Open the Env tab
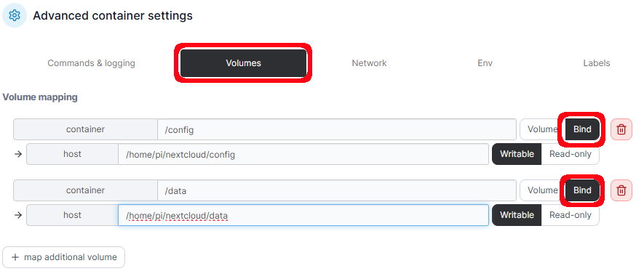Viewport: 644px width, 279px height. 485,63
